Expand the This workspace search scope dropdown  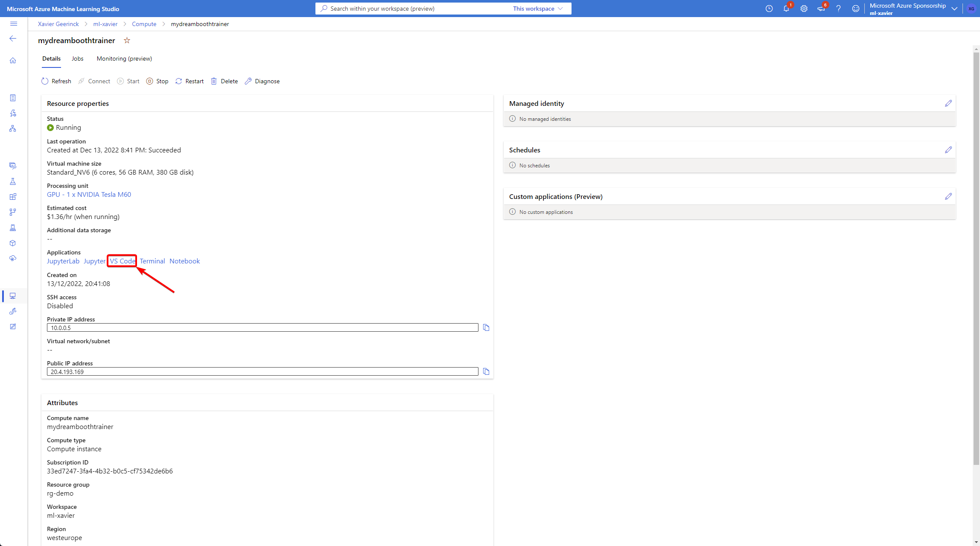tap(538, 9)
